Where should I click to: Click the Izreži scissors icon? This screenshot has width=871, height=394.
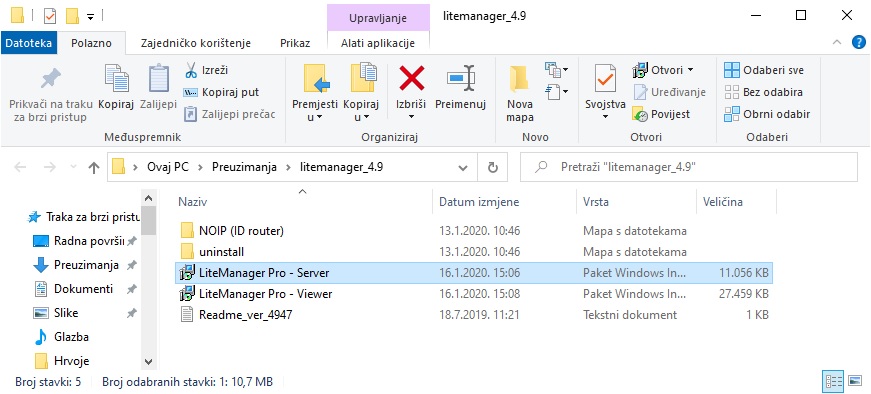pyautogui.click(x=191, y=71)
